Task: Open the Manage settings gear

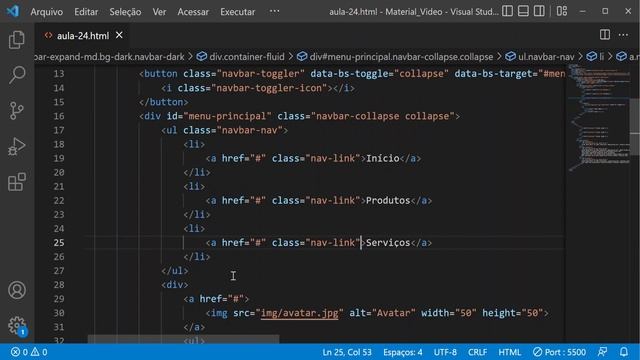Action: coord(17,325)
